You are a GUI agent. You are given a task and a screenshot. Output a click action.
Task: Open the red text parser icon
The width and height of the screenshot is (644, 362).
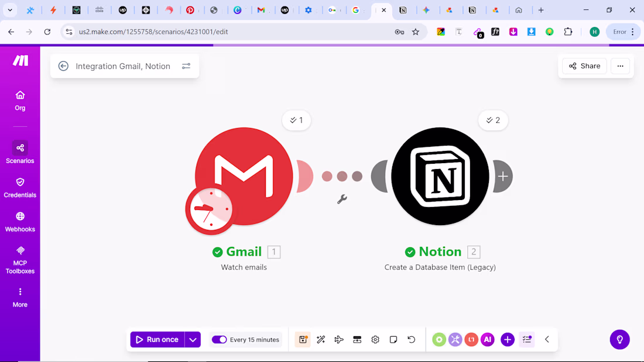471,339
